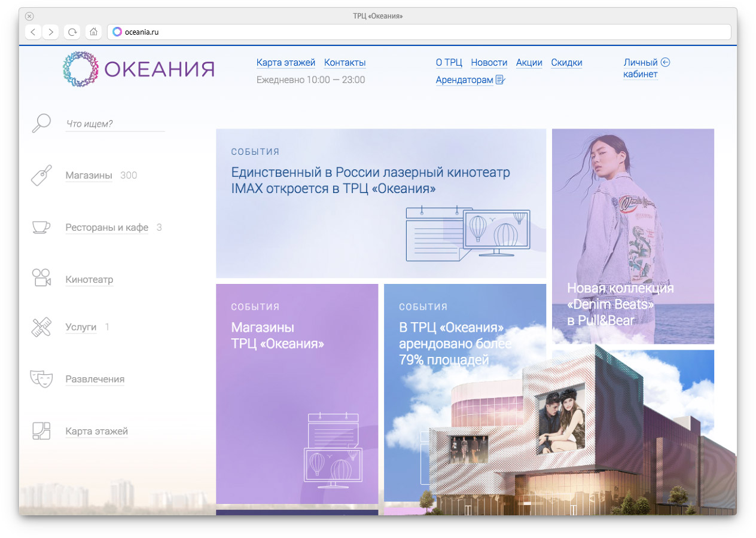Open Контакты link in header
756x538 pixels.
[x=345, y=63]
